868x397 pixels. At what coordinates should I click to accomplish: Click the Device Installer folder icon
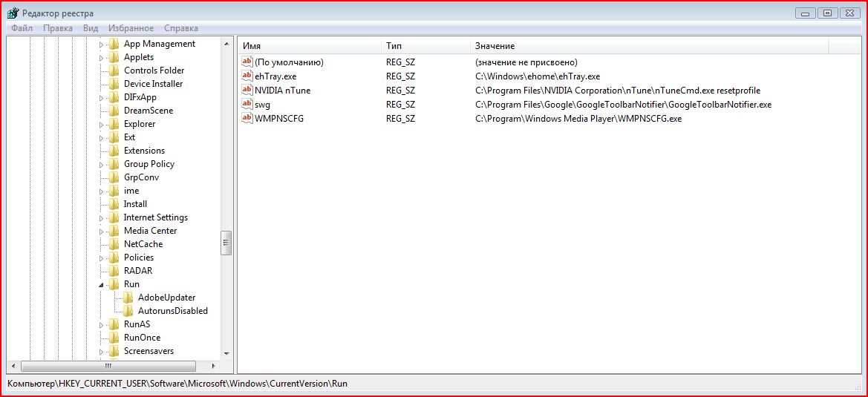coord(114,84)
